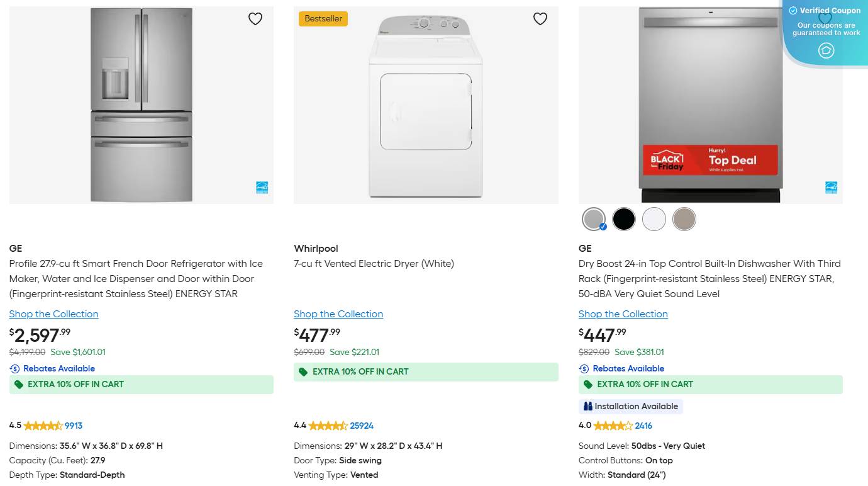Open the 9913 reviews for the refrigerator

click(x=74, y=426)
